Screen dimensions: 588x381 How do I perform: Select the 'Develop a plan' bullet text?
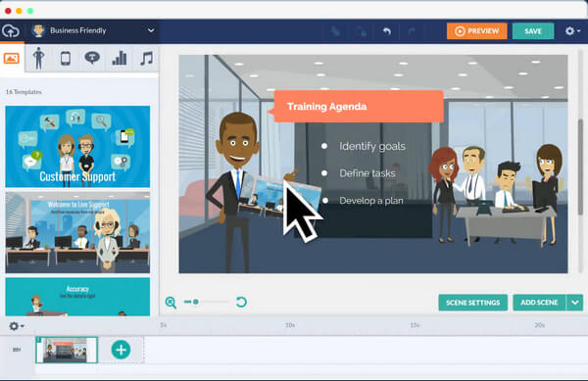(371, 201)
